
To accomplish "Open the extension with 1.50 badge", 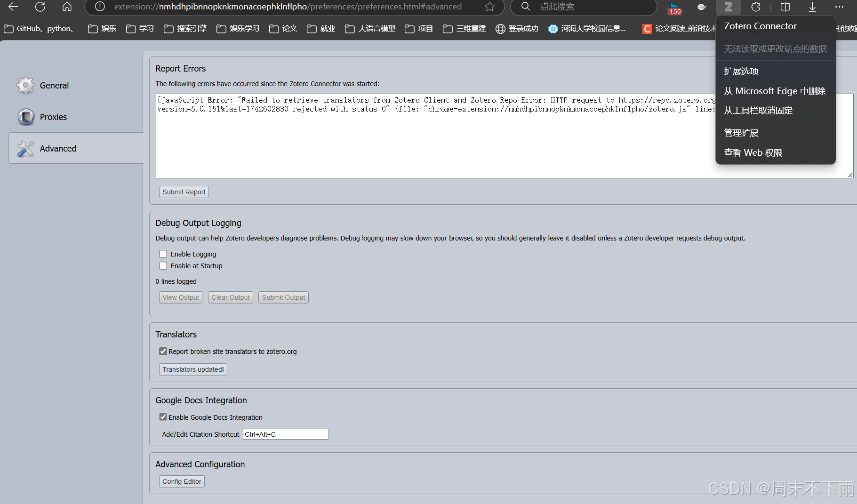I will click(675, 8).
